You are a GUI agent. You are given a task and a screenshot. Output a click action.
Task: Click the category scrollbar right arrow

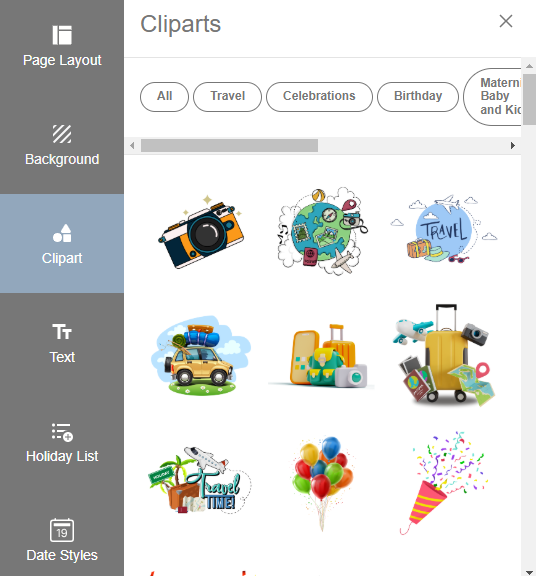coord(513,145)
